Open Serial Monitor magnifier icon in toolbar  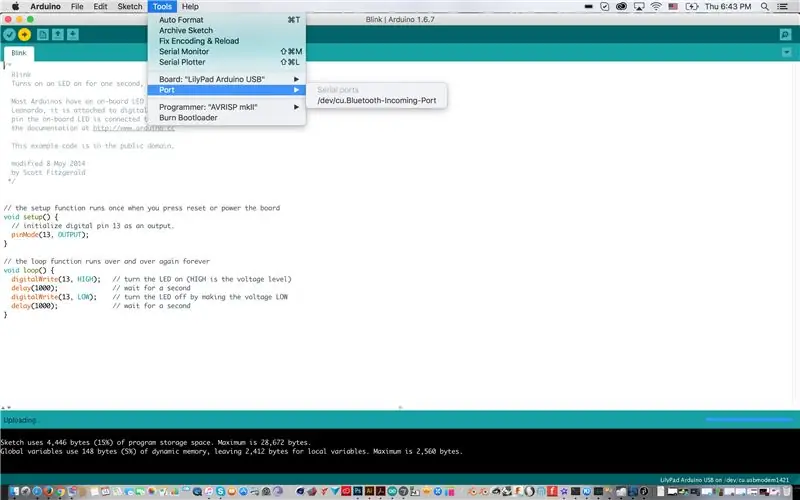coord(785,34)
